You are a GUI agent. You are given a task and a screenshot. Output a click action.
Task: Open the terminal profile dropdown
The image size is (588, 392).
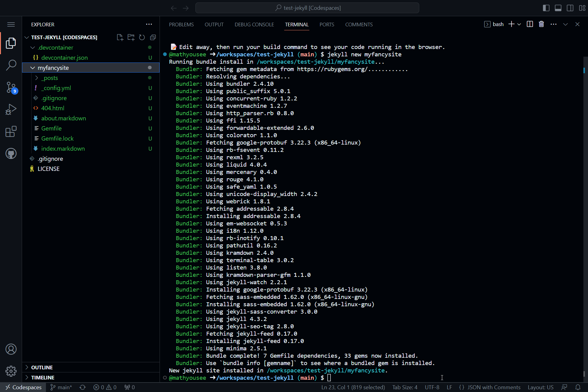[519, 24]
